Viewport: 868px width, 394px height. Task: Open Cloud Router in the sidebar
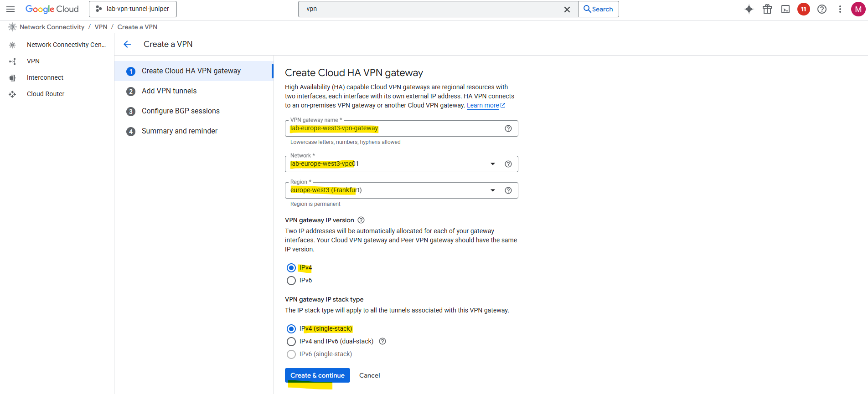click(46, 94)
